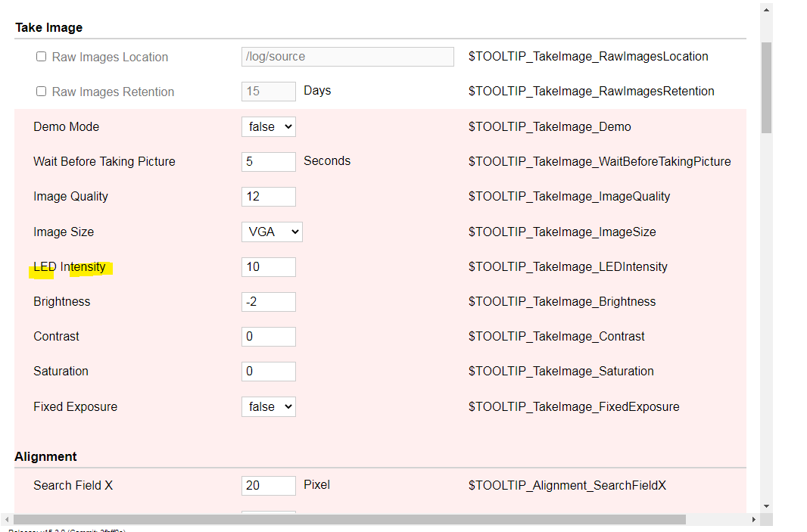Open the Image Size VGA dropdown
Viewport: 807px width, 532px height.
point(272,232)
